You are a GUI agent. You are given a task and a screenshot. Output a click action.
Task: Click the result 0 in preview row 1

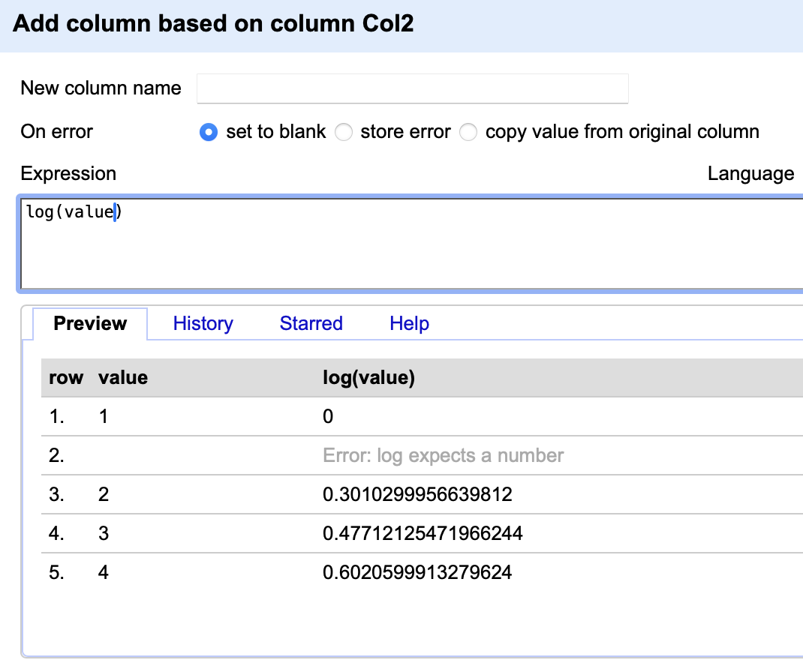(328, 417)
